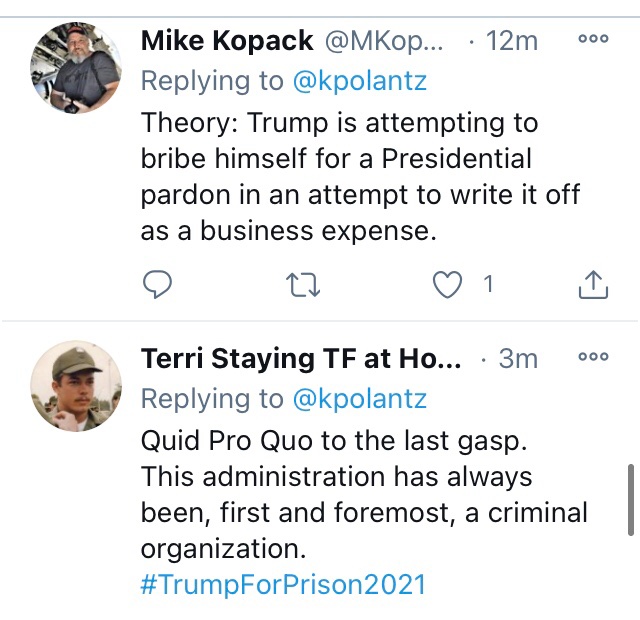
Task: Open @kpolantz link in Terri's reply
Action: pyautogui.click(x=359, y=399)
